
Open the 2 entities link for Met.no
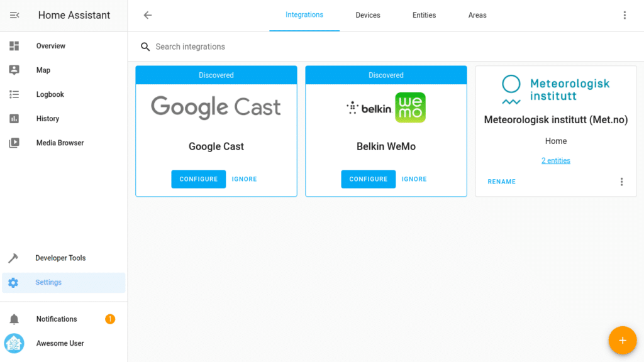click(x=555, y=160)
